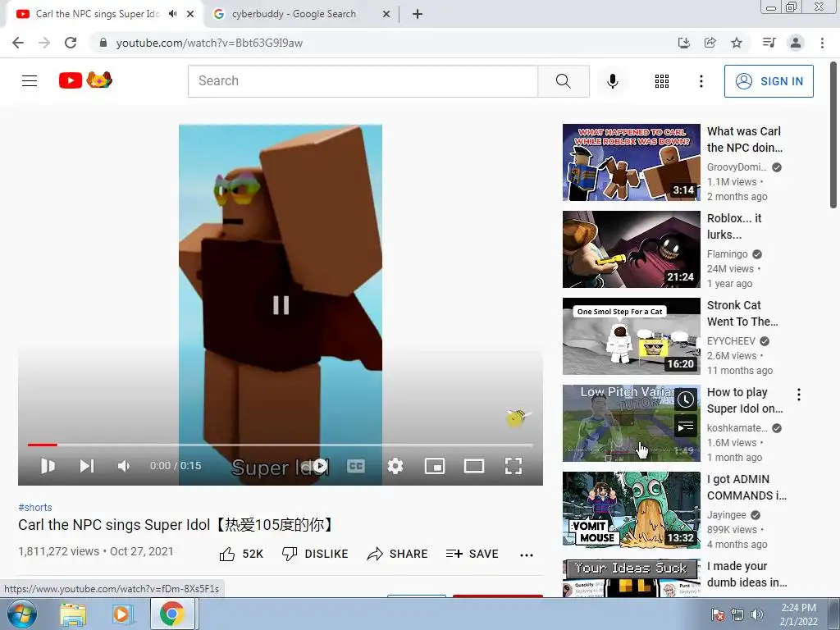Open the network tray icon
Screen dimensions: 840x630
pos(737,614)
